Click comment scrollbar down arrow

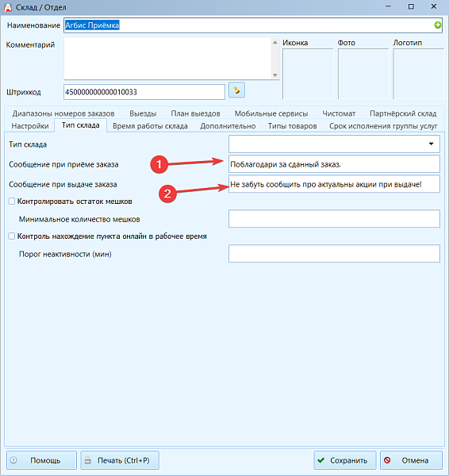(x=275, y=75)
